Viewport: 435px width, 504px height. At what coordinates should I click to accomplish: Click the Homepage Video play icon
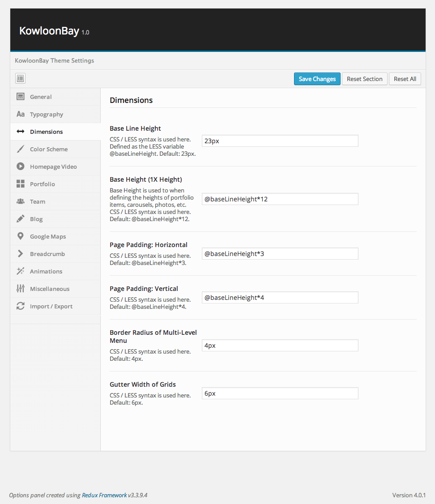coord(21,167)
